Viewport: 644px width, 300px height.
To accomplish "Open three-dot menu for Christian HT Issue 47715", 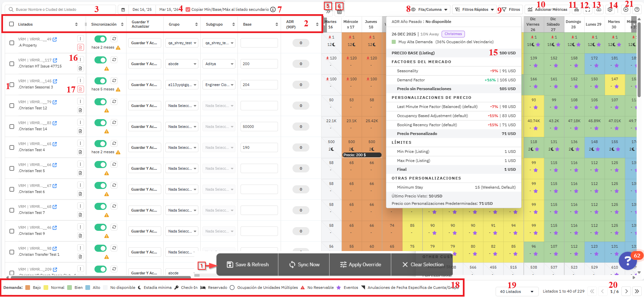I will point(80,59).
